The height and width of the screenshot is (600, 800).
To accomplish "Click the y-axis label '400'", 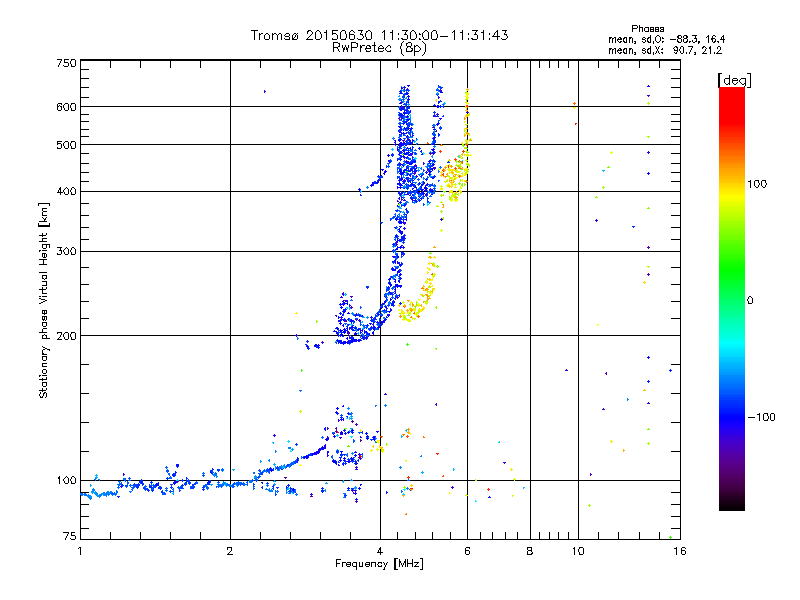I will pos(66,191).
